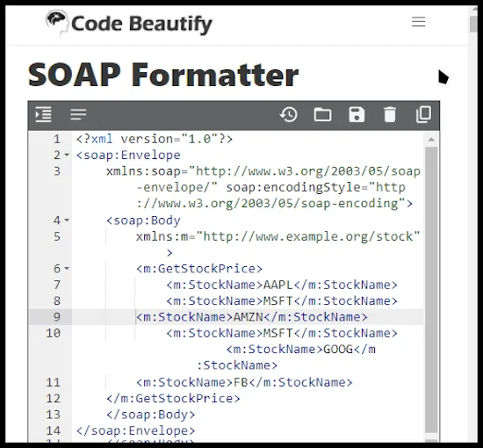Click the </soap:Body> tag on line 13

click(x=151, y=415)
